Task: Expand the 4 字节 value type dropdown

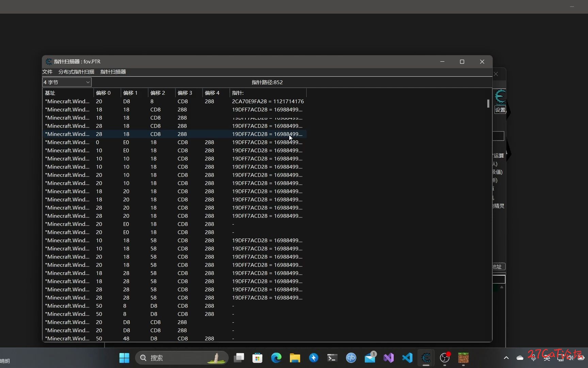Action: coord(67,82)
